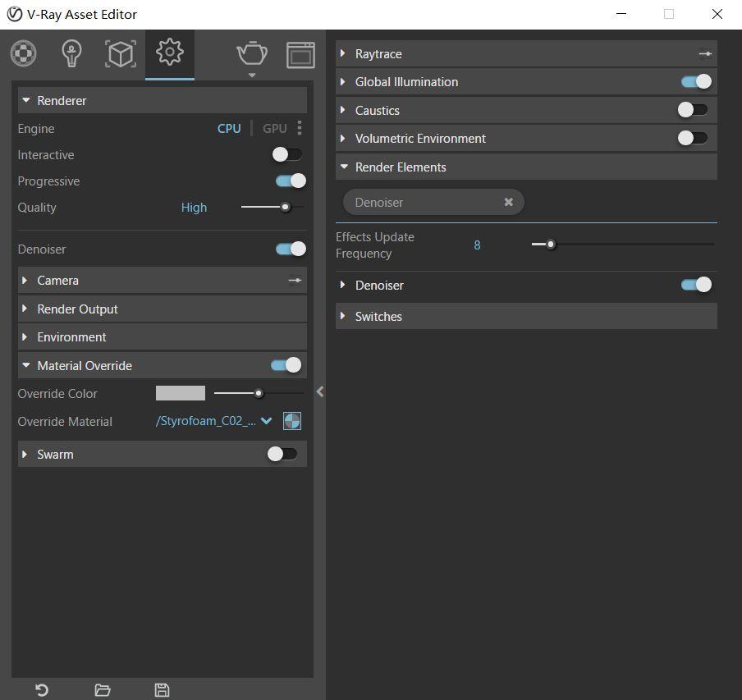Image resolution: width=742 pixels, height=700 pixels.
Task: Expand the Render Output section
Action: (x=163, y=309)
